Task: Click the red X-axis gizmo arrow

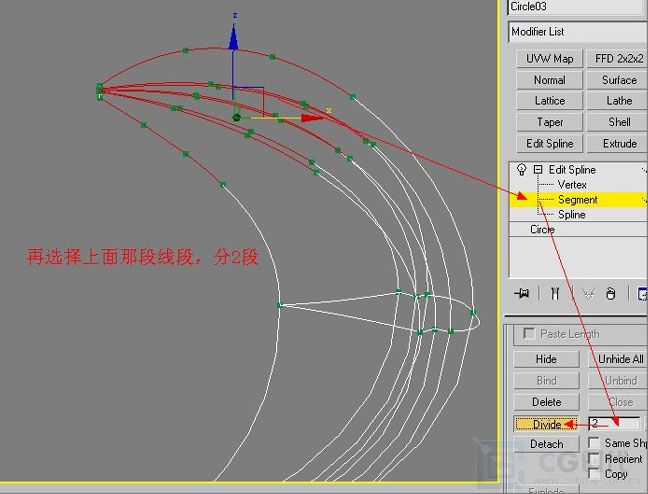Action: tap(312, 118)
